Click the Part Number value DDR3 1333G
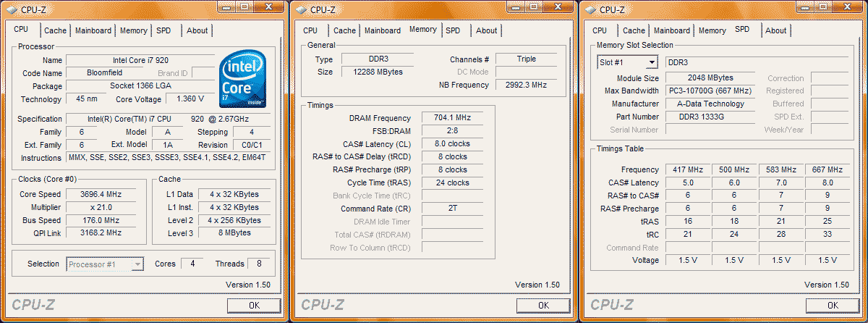868x323 pixels. click(x=710, y=117)
